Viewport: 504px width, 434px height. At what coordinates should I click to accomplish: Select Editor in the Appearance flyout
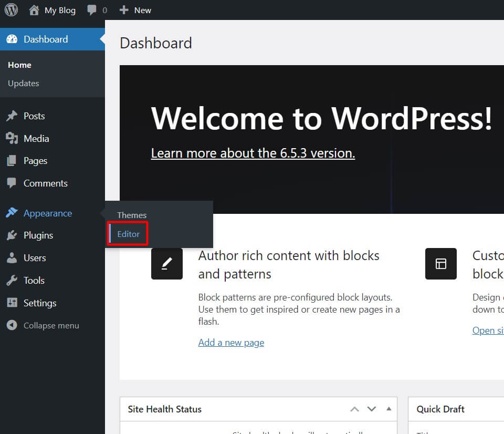click(128, 234)
